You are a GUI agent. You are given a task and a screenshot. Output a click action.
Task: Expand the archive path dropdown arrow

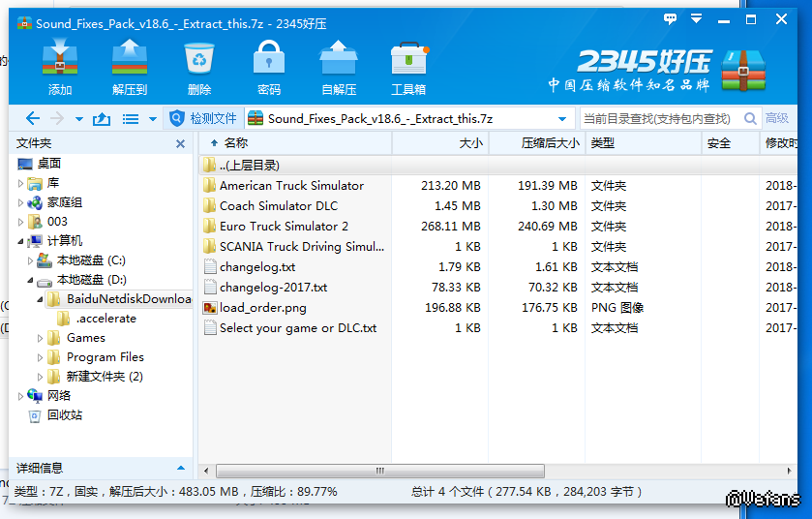(x=562, y=119)
